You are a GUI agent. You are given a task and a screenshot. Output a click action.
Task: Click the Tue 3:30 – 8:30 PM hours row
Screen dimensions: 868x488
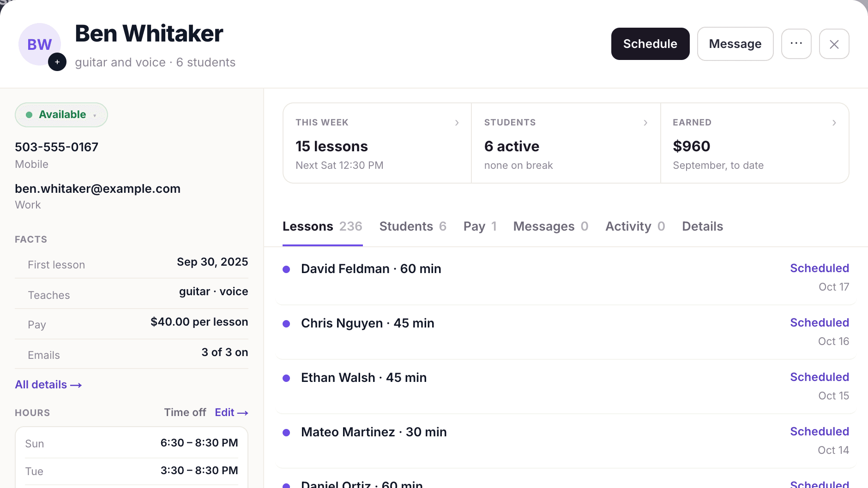[x=132, y=471]
